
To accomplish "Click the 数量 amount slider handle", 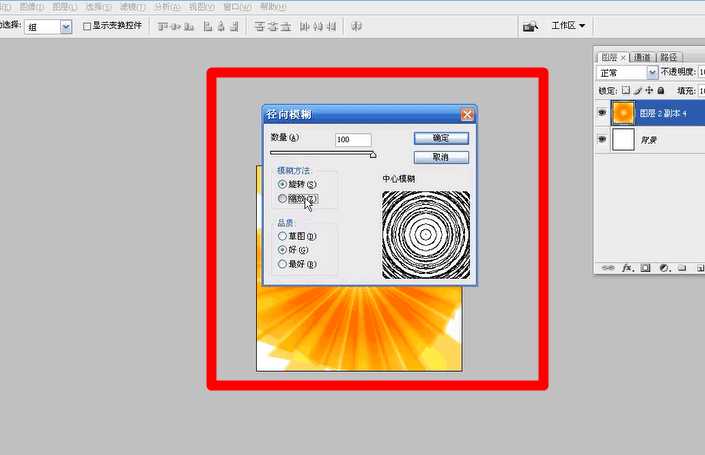I will point(373,155).
